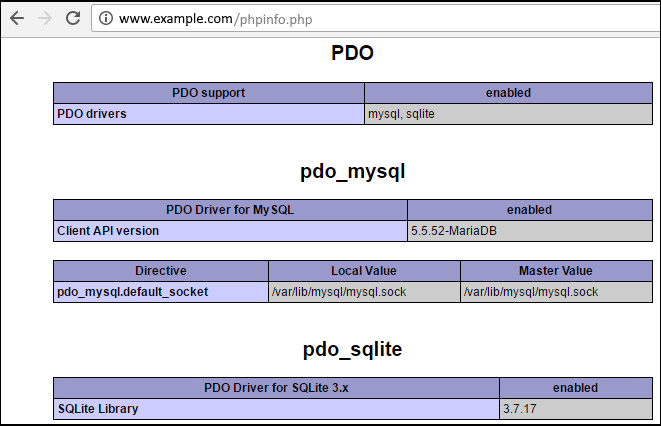Click the PDO drivers row label
Viewport: 661px width, 426px height.
click(92, 114)
